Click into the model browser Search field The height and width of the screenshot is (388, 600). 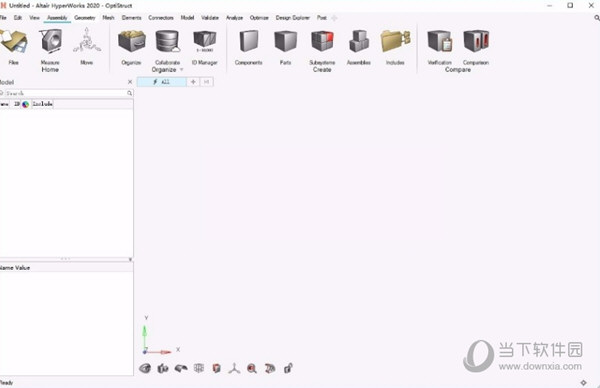coord(65,93)
